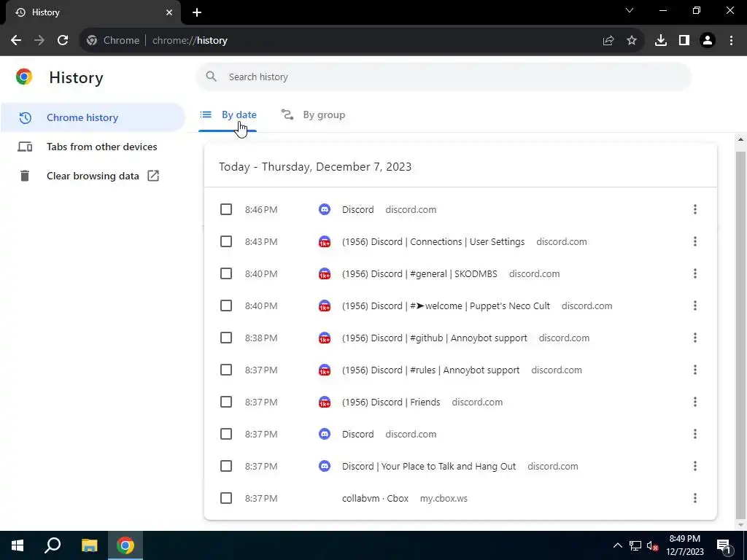Viewport: 747px width, 560px height.
Task: Select Chrome history in sidebar
Action: point(93,117)
